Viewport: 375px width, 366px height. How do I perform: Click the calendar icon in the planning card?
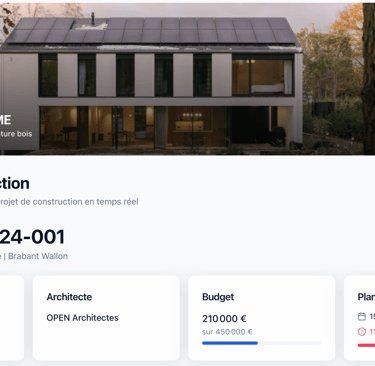pyautogui.click(x=362, y=316)
